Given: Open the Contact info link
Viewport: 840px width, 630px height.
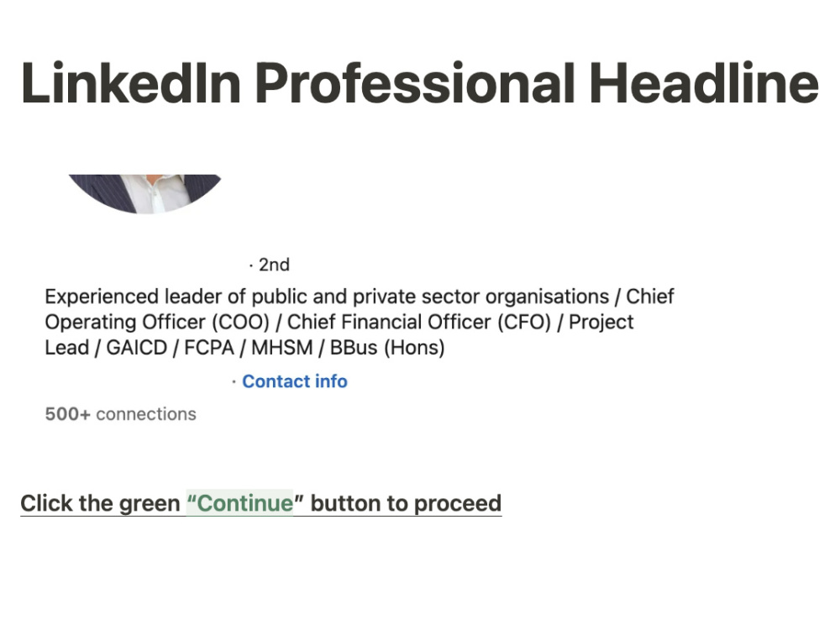Looking at the screenshot, I should click(295, 381).
